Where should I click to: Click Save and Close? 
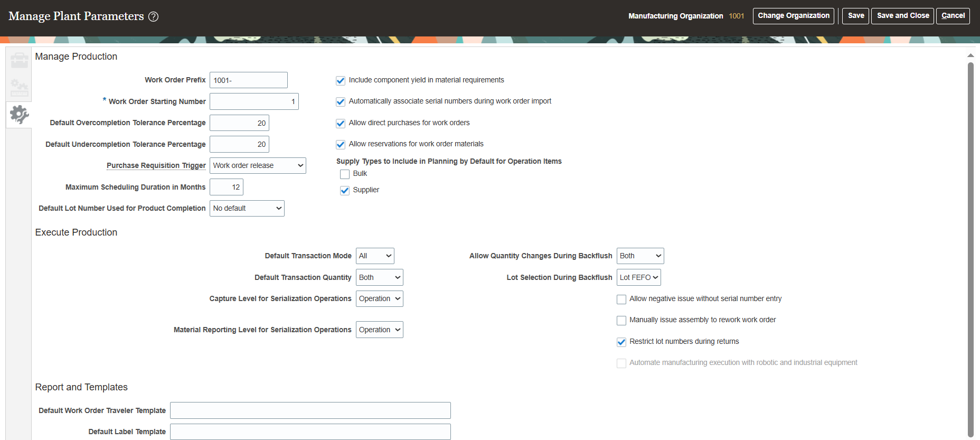[903, 16]
